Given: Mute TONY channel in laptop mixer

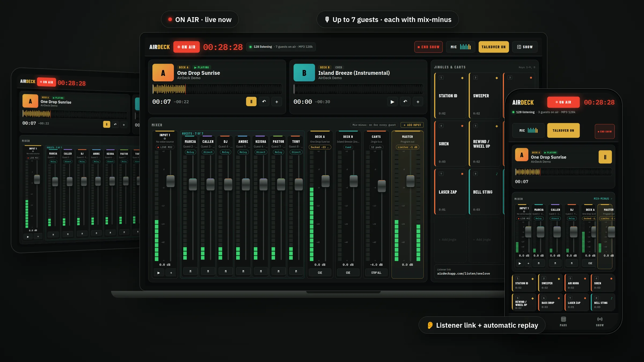Looking at the screenshot, I should tap(296, 271).
